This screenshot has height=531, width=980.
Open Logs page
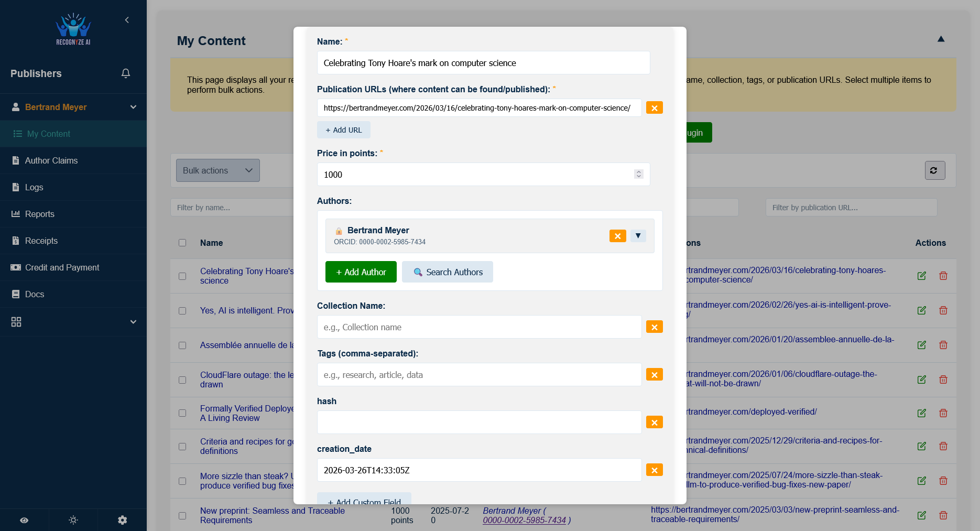click(73, 187)
